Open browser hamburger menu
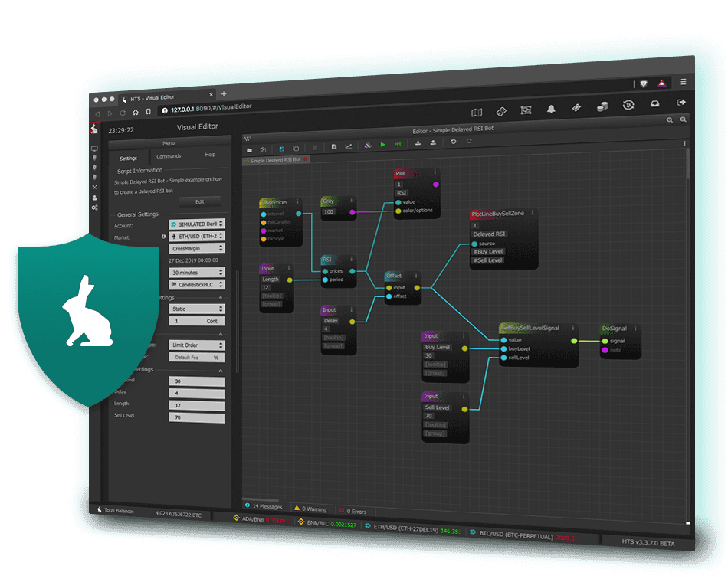Screen dimensions: 728x579 (683, 82)
